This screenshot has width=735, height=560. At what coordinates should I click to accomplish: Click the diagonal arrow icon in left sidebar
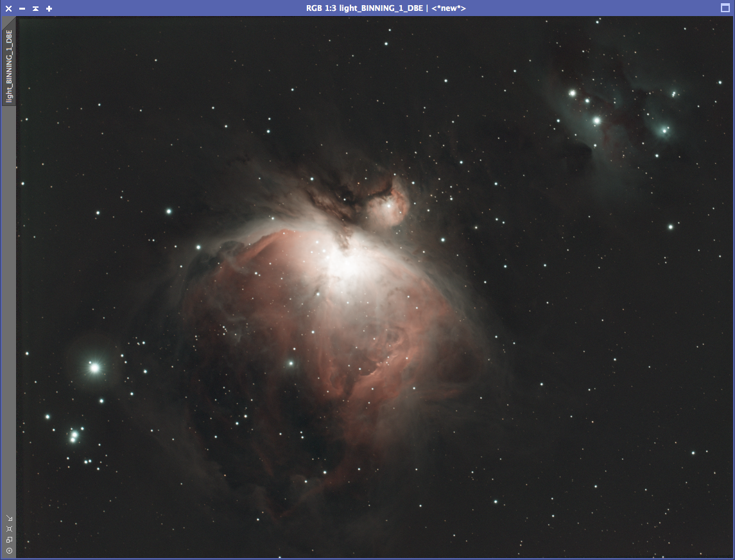9,518
